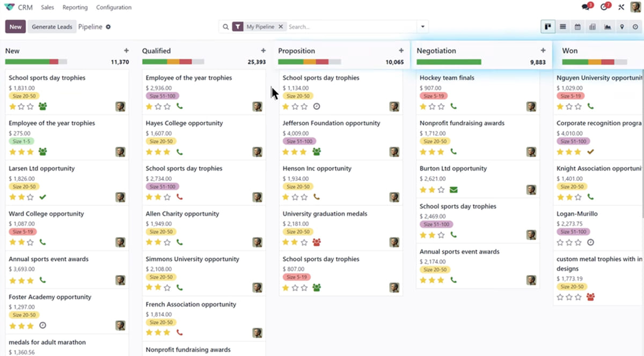This screenshot has height=356, width=644.
Task: Open phone activity on Hayes College opportunity
Action: pos(180,152)
